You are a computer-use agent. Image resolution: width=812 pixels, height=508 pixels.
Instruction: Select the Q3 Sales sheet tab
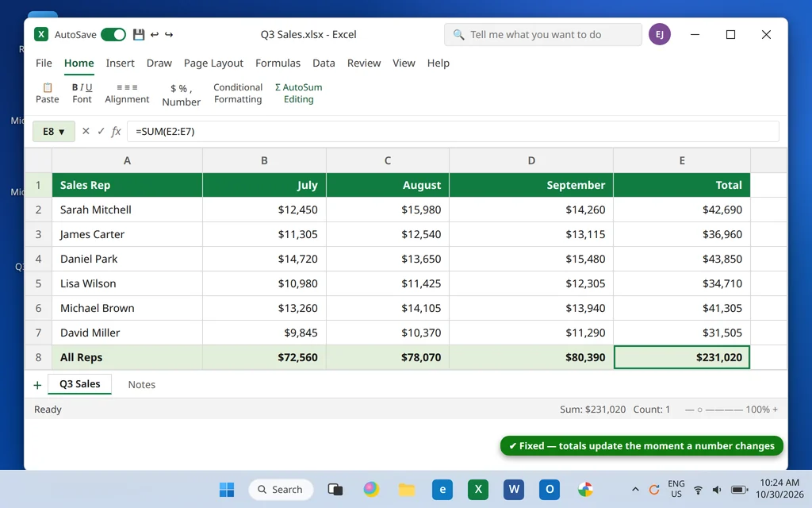[x=80, y=384]
